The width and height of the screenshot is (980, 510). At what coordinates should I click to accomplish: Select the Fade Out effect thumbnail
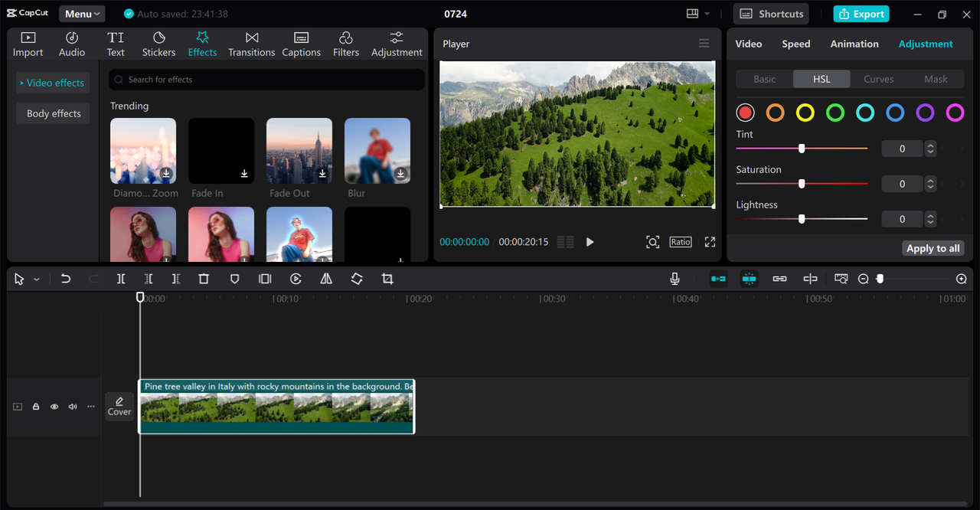tap(299, 151)
